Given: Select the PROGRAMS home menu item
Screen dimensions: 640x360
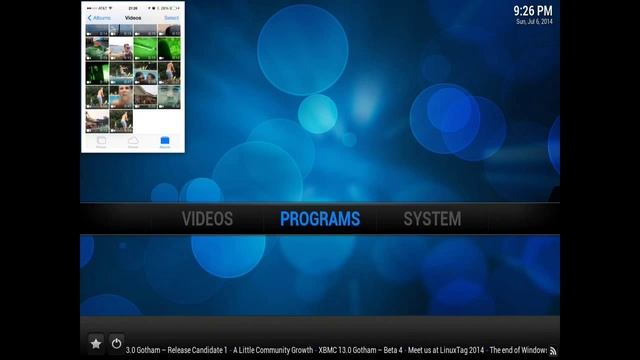Looking at the screenshot, I should [320, 219].
